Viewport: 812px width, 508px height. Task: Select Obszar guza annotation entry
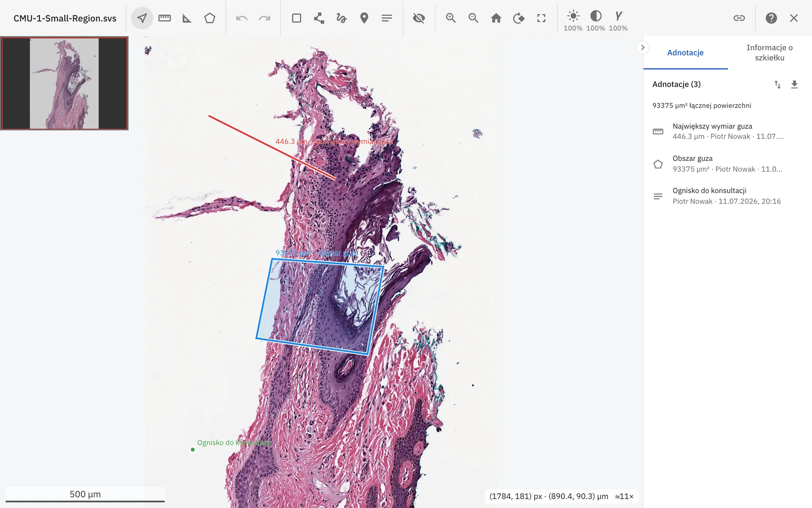click(x=727, y=164)
